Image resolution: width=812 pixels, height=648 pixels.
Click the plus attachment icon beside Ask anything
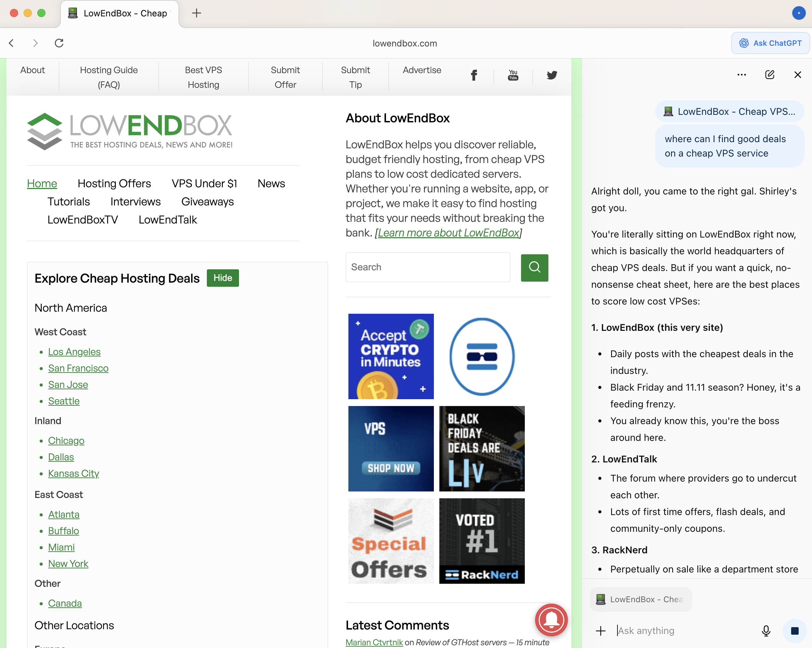point(601,630)
